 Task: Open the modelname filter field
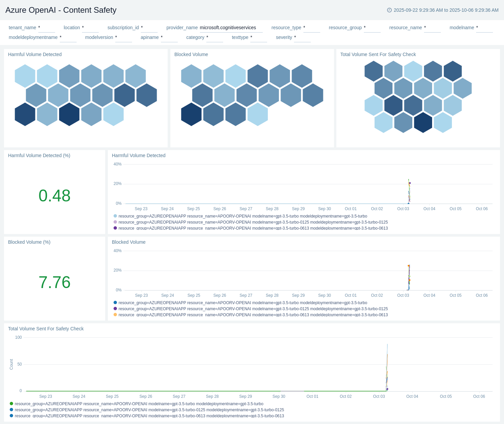[x=484, y=28]
